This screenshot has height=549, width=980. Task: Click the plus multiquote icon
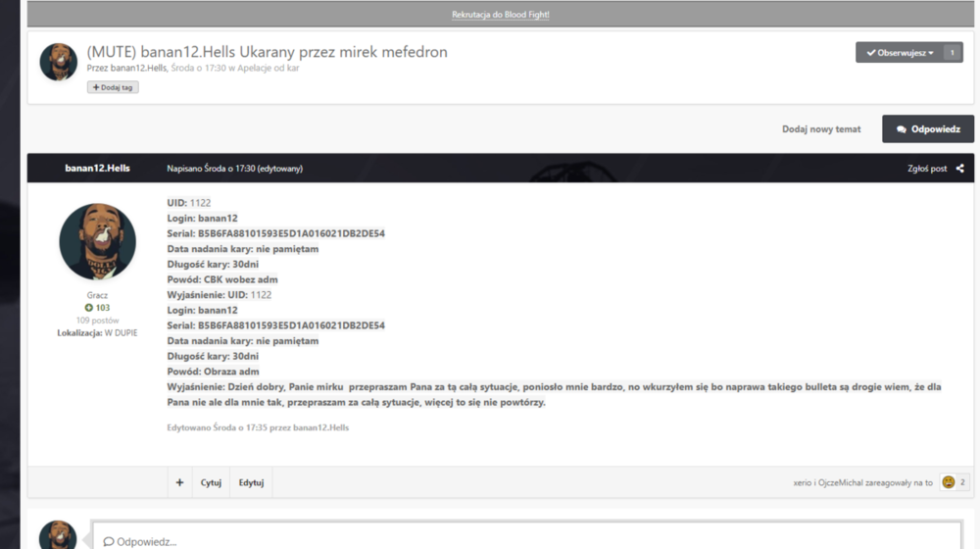[179, 482]
